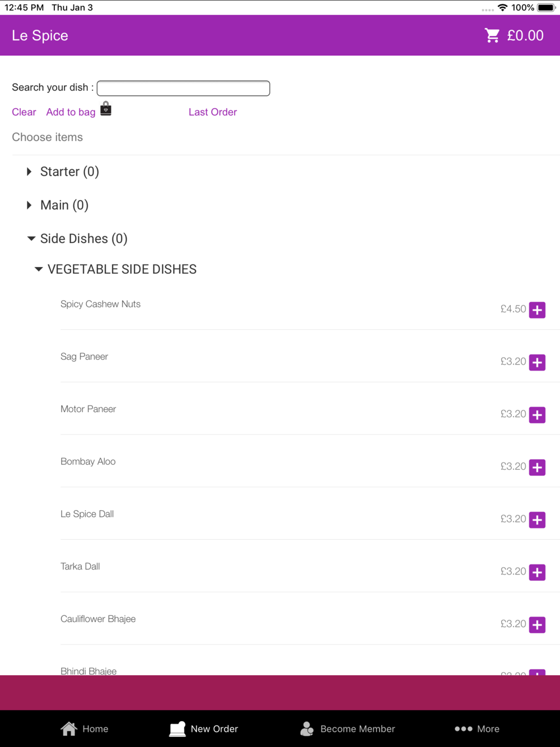Image resolution: width=560 pixels, height=747 pixels.
Task: Focus the Search your dish field
Action: pos(183,88)
